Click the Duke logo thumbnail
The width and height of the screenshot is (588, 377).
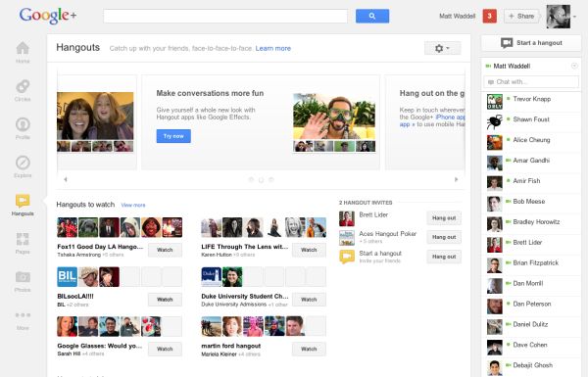click(x=211, y=277)
